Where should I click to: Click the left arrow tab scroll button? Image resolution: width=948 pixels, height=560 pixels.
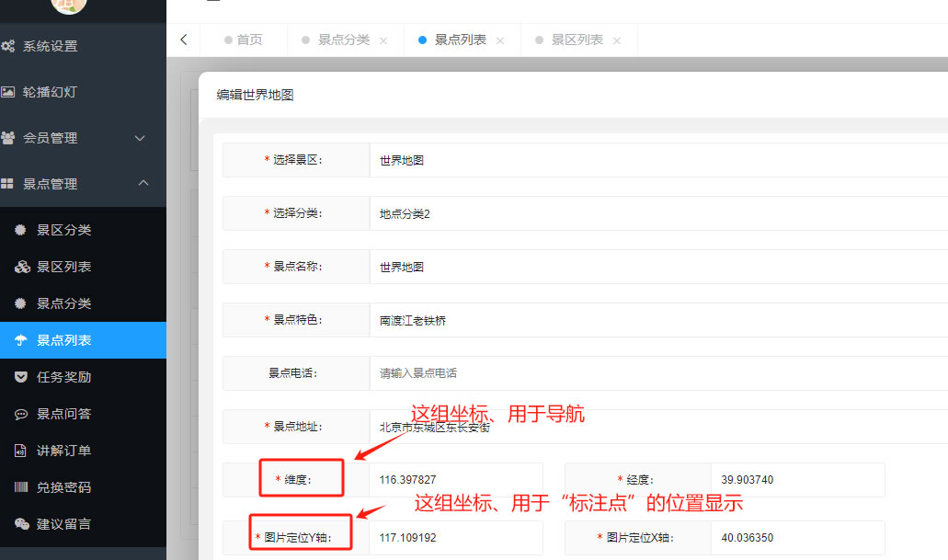(183, 40)
